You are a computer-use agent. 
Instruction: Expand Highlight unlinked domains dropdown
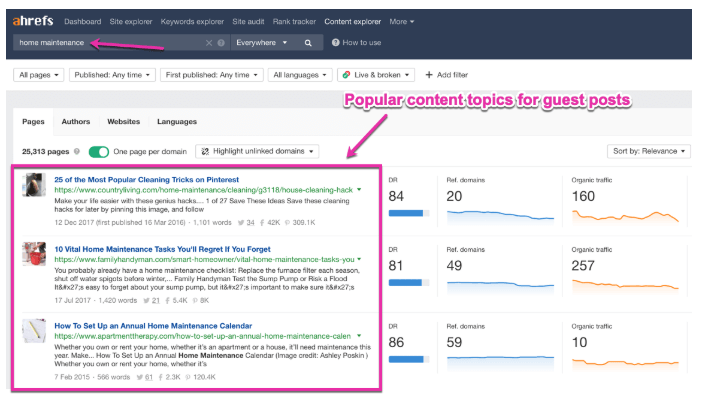coord(257,151)
